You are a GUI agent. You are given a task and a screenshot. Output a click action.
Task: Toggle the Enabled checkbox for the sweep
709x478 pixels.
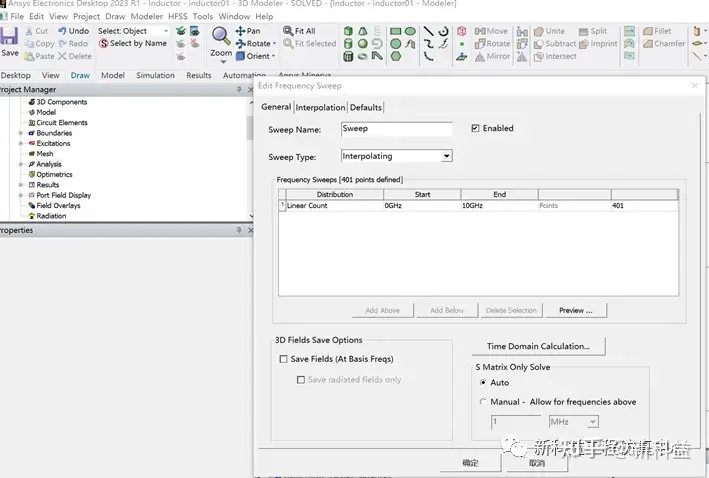pos(475,128)
